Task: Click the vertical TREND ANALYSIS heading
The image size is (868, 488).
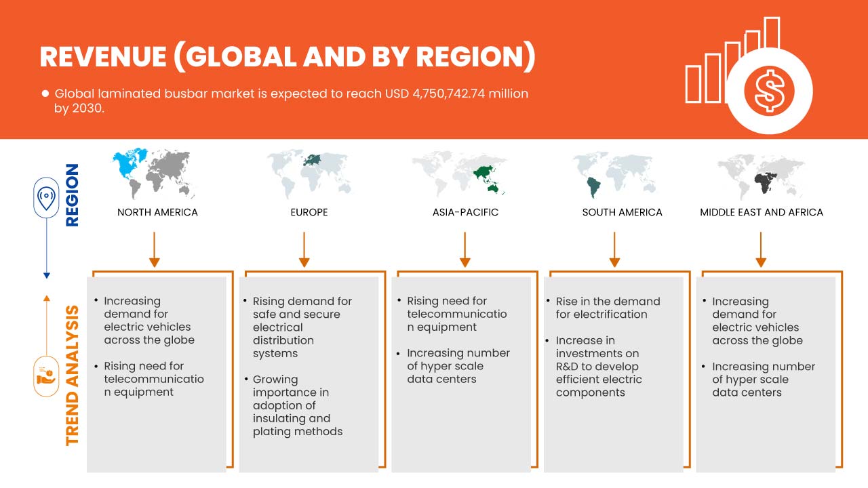Action: [x=72, y=375]
